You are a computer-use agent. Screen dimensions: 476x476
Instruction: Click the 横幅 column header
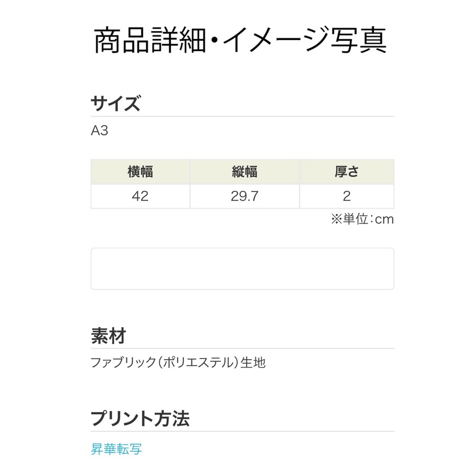pyautogui.click(x=140, y=171)
